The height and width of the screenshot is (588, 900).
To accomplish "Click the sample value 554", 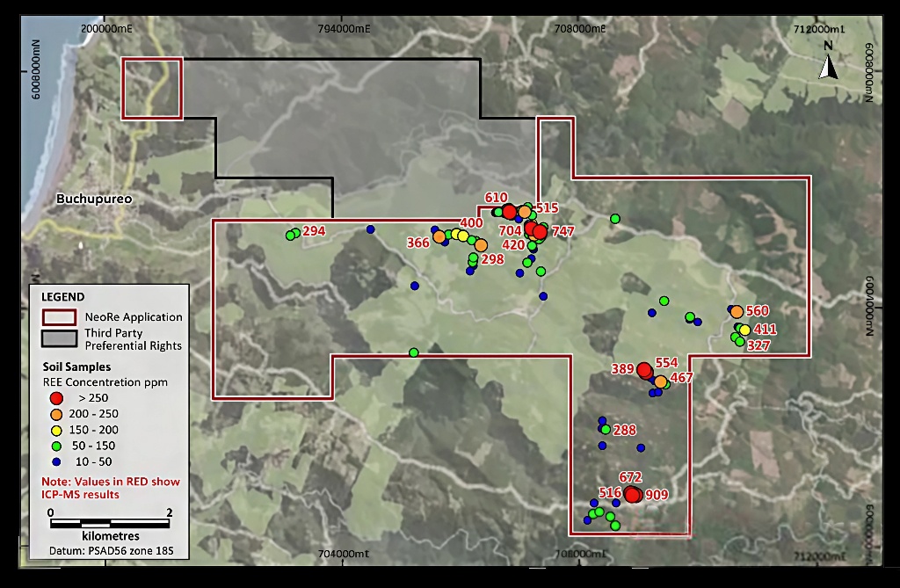I will click(666, 363).
